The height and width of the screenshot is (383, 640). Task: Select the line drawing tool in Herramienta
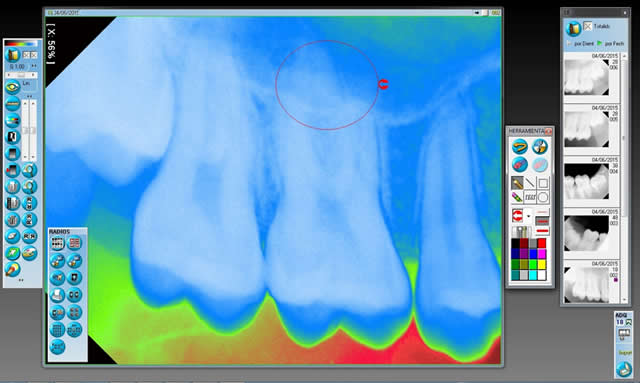click(530, 183)
